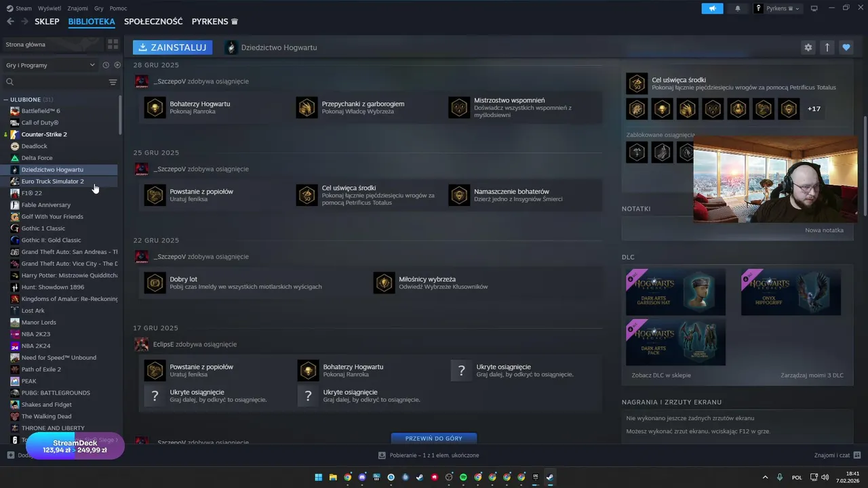The width and height of the screenshot is (868, 488).
Task: Open Discord from taskbar
Action: (x=362, y=477)
